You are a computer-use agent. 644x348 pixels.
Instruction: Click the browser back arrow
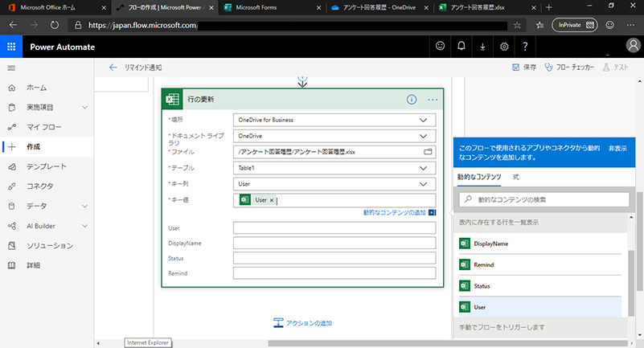click(x=13, y=25)
